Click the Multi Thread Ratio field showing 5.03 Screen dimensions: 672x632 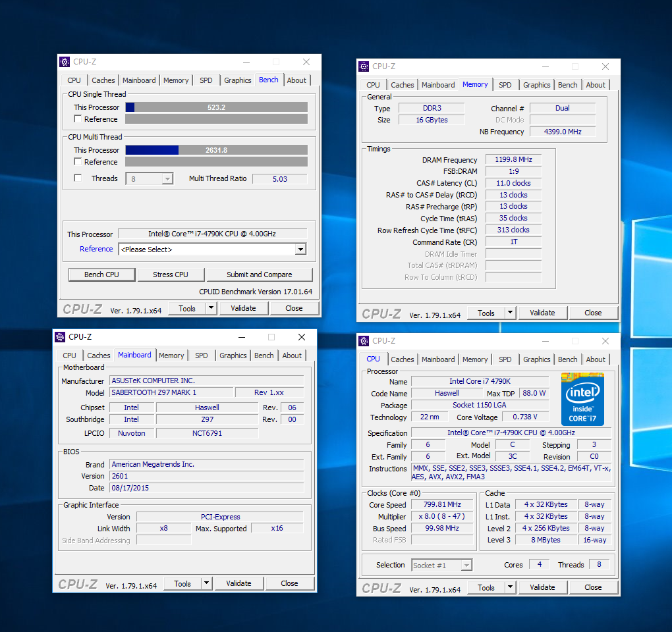[280, 179]
